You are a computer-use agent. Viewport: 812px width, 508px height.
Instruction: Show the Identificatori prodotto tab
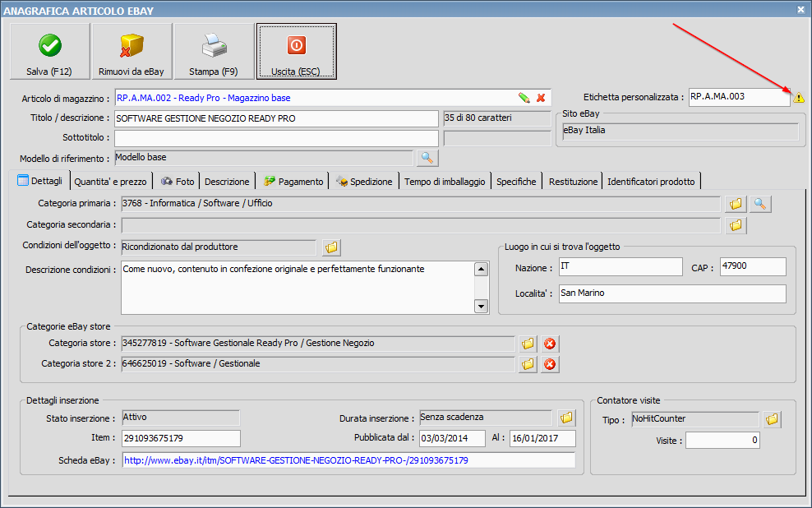[651, 182]
